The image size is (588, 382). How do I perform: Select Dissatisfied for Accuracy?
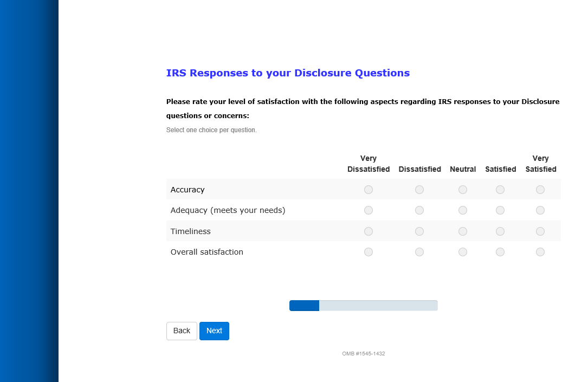419,190
